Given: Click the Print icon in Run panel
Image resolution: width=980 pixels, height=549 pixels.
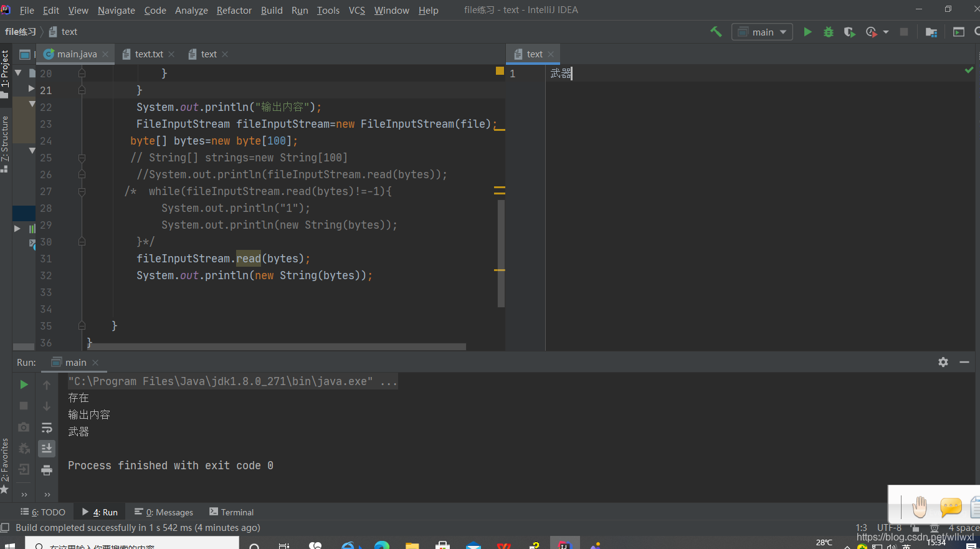Looking at the screenshot, I should (47, 470).
